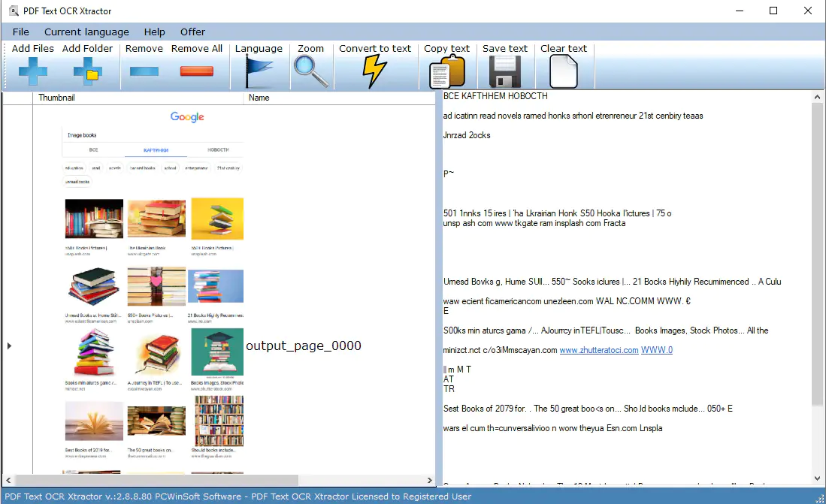826x504 pixels.
Task: Click the Clear text blank page icon
Action: point(563,73)
